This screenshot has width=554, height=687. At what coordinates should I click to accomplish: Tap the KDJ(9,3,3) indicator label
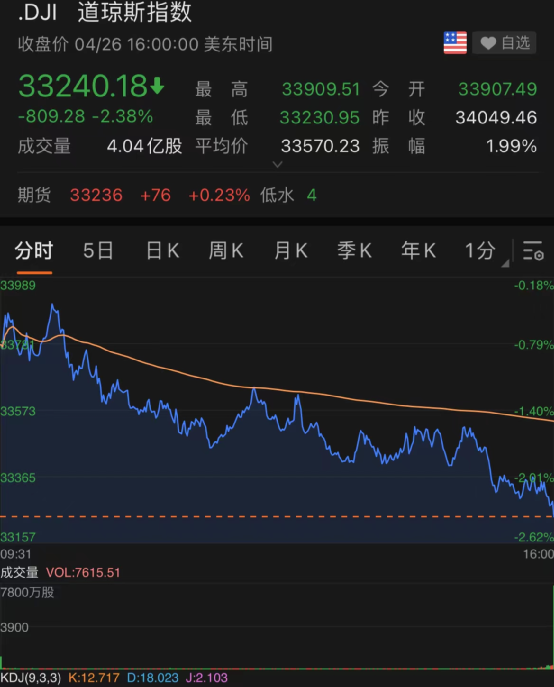click(31, 678)
